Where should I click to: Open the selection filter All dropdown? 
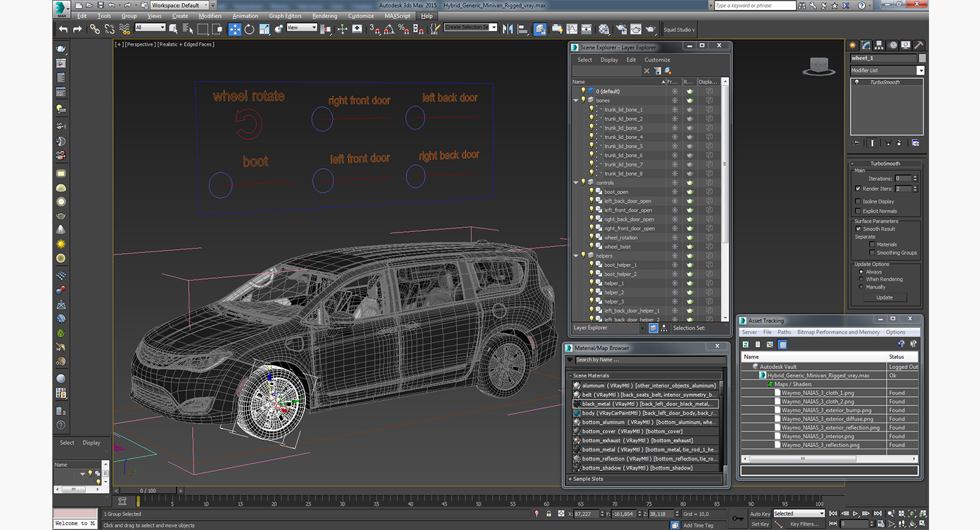click(x=150, y=27)
